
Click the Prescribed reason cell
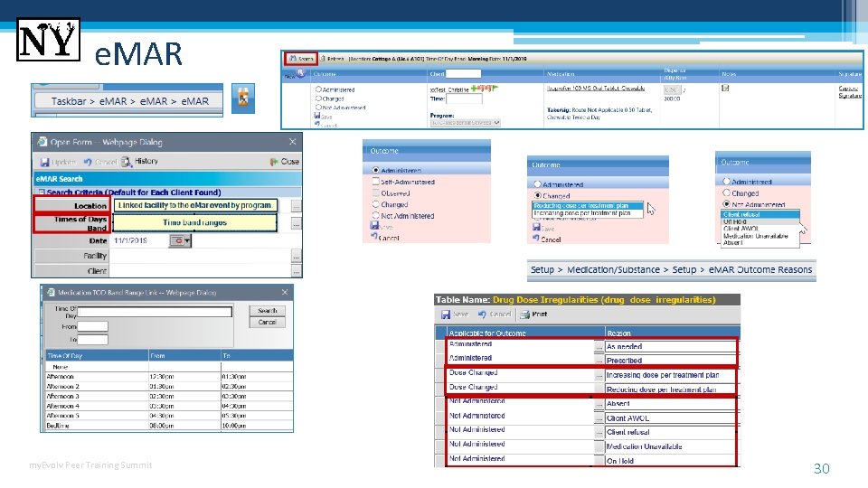click(670, 361)
